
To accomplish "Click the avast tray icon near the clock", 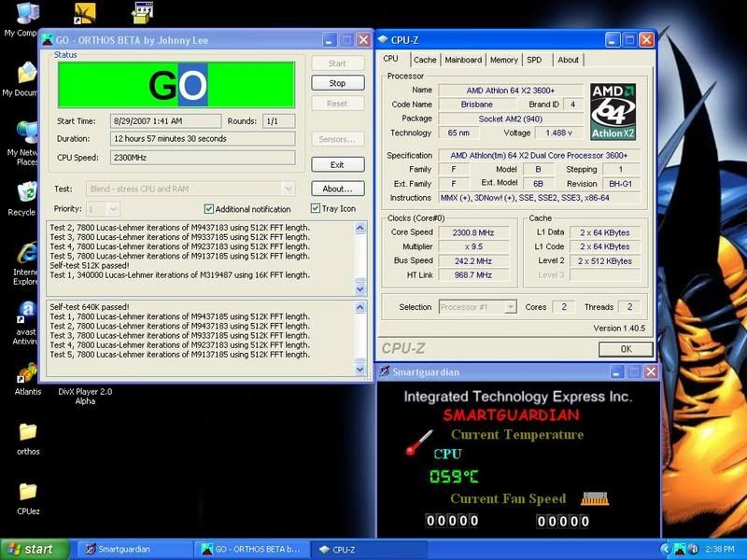I will (x=694, y=550).
